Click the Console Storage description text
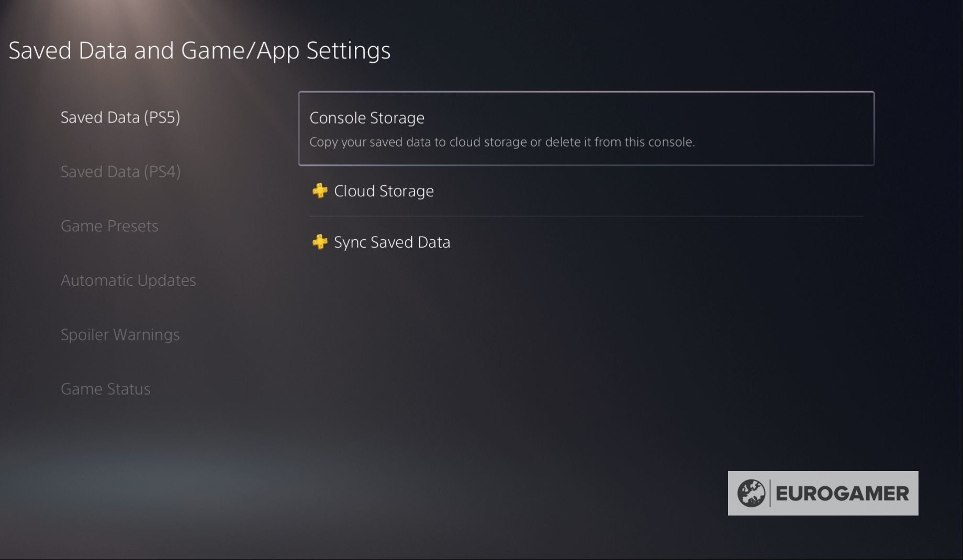 click(502, 142)
